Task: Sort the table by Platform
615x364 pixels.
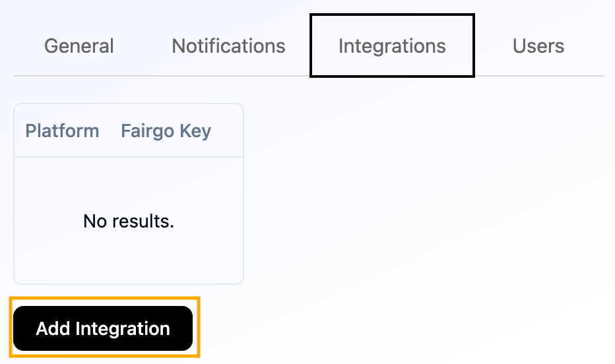Action: 62,131
